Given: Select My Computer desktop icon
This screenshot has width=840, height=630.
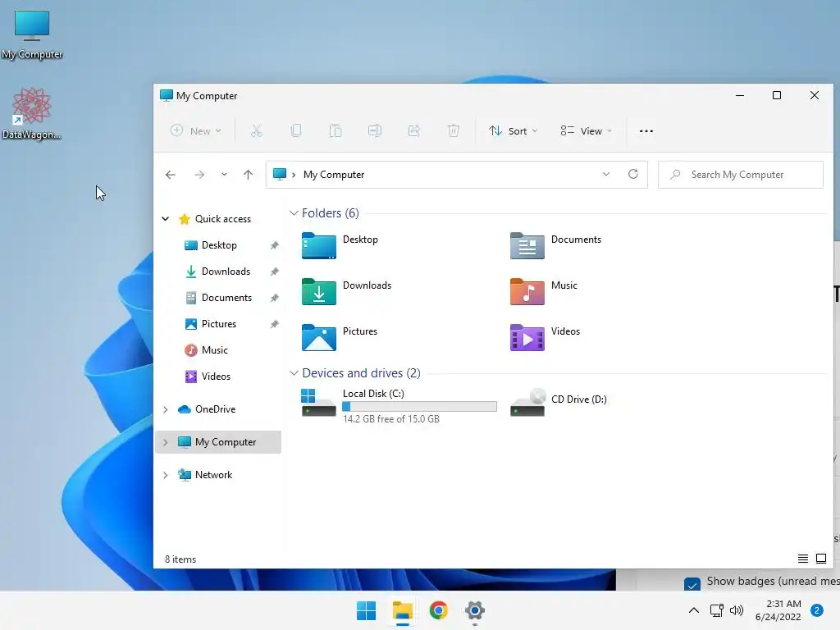Looking at the screenshot, I should coord(32,34).
